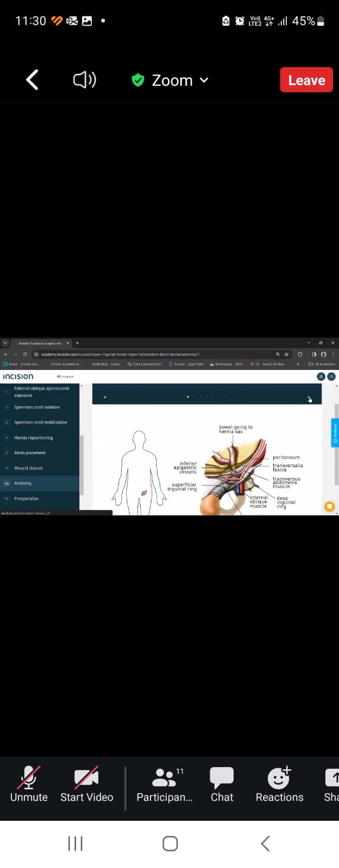Screen dimensions: 339x868
Task: Open the Reactions panel
Action: (279, 784)
